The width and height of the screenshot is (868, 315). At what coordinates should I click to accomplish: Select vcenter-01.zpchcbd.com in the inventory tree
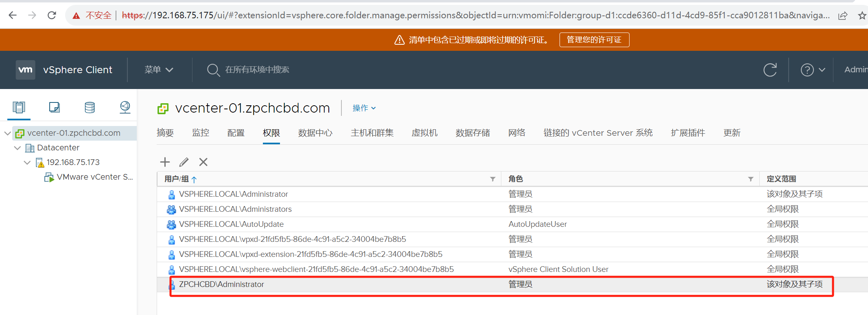coord(74,133)
